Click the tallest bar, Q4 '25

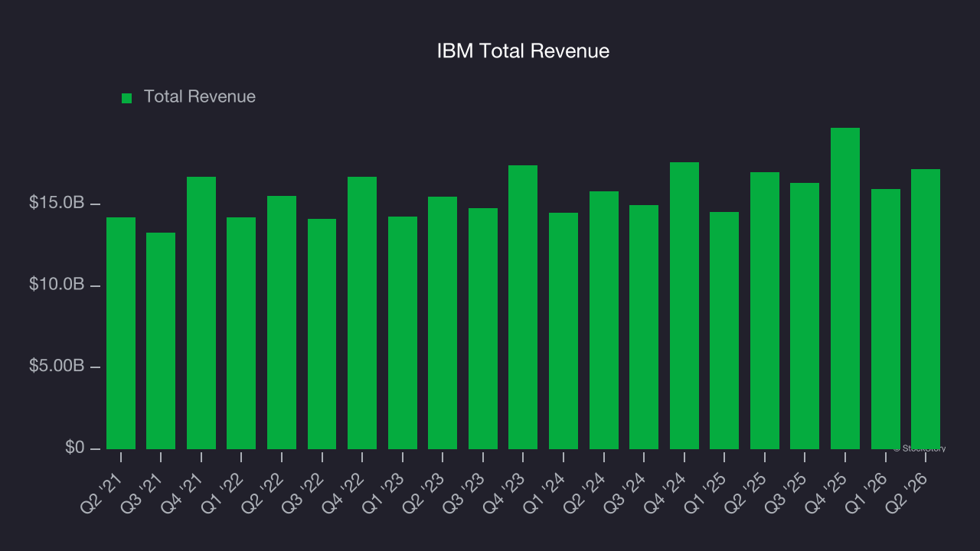pos(845,289)
